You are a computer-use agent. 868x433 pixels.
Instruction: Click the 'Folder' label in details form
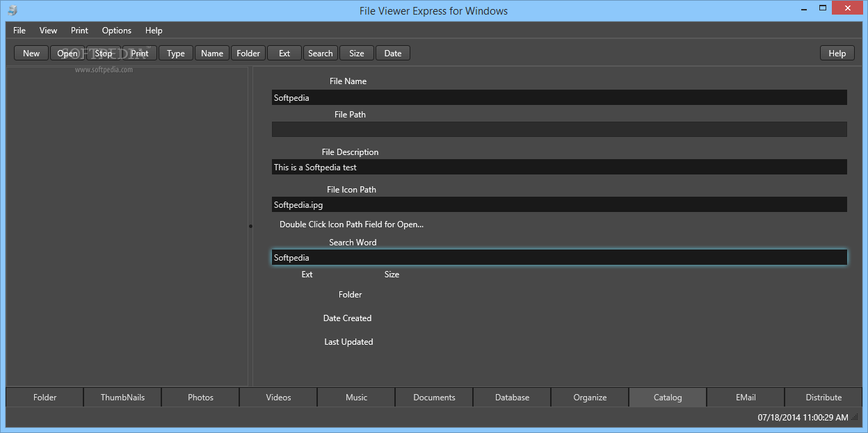350,295
